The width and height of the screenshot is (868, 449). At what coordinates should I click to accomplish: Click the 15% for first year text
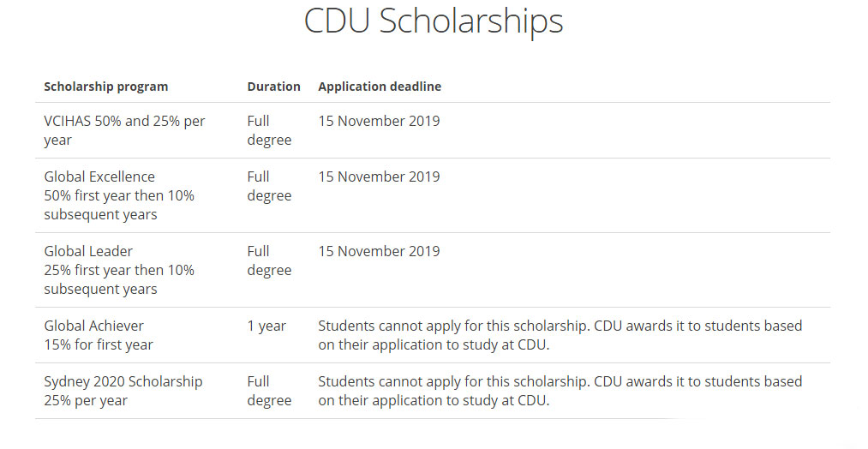tap(99, 345)
